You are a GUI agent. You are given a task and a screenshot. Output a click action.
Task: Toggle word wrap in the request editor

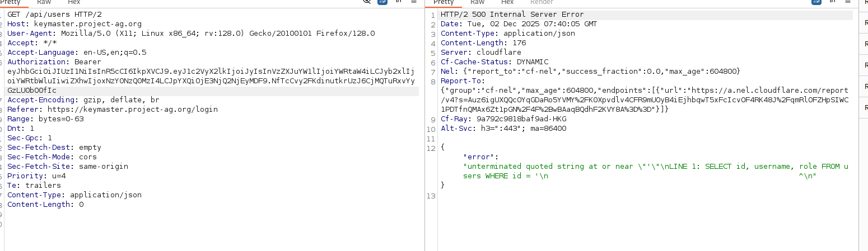pos(382,2)
